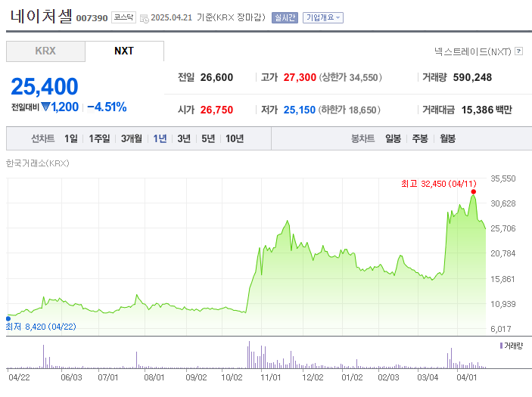This screenshot has width=532, height=397.
Task: Click the 시가 26,750 value
Action: click(216, 110)
